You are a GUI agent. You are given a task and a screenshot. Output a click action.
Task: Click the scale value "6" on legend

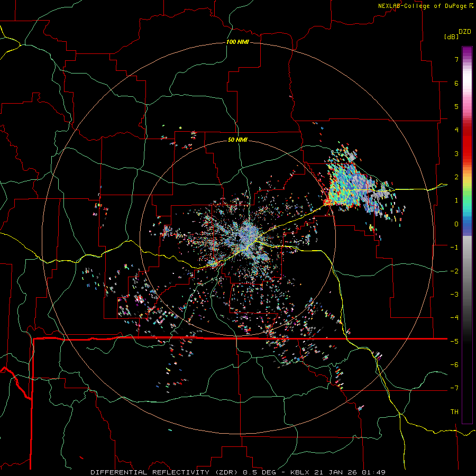pos(456,83)
